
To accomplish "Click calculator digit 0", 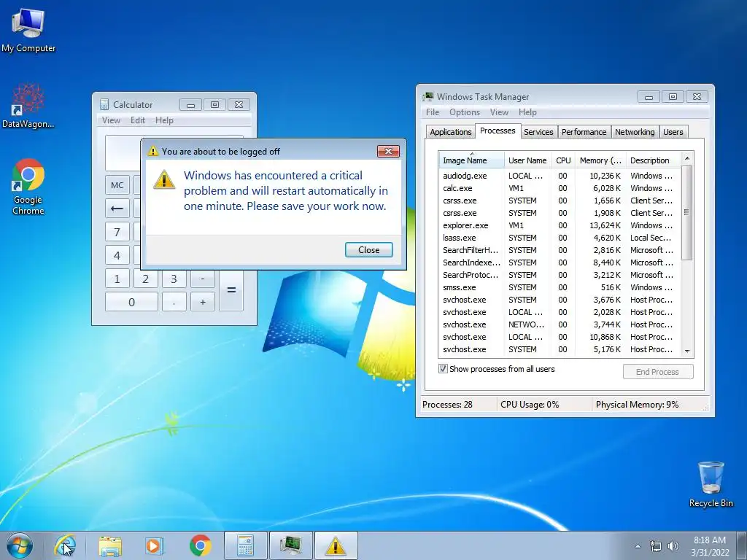I will pos(131,302).
